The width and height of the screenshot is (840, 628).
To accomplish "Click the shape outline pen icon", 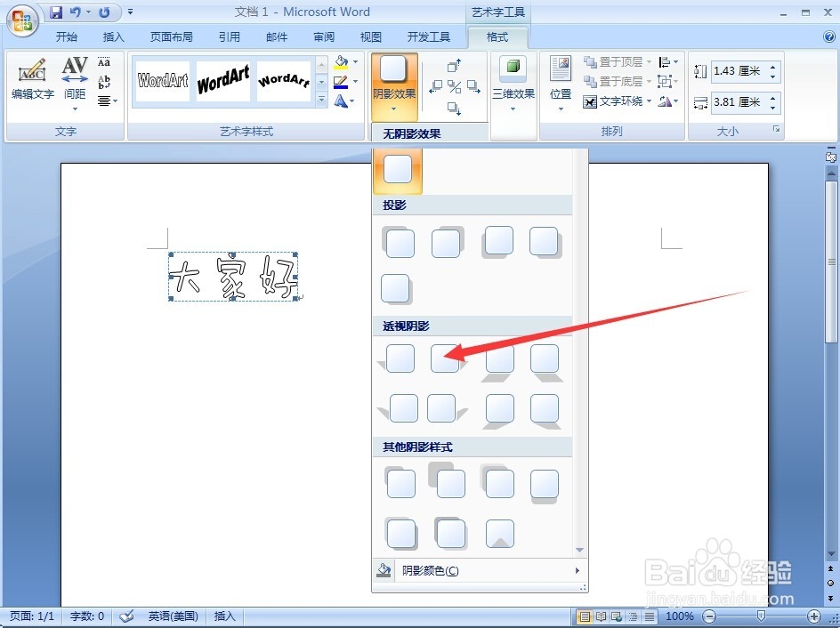I will 341,82.
